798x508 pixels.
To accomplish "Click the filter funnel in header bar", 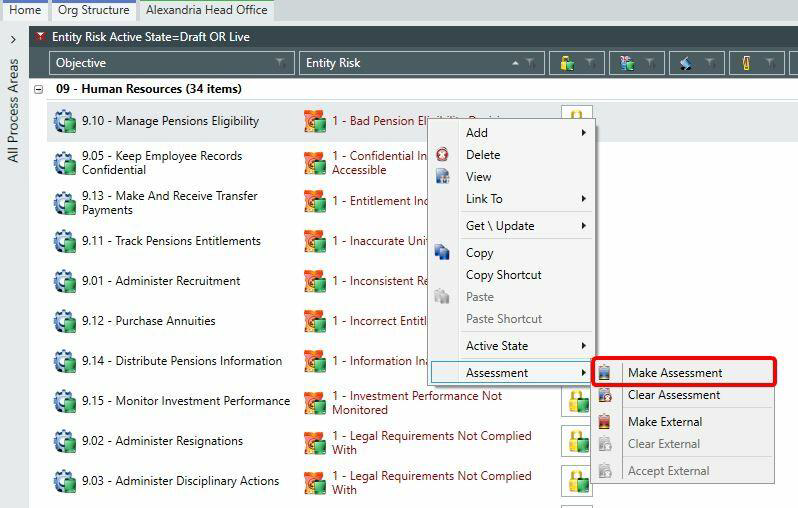I will tap(41, 37).
